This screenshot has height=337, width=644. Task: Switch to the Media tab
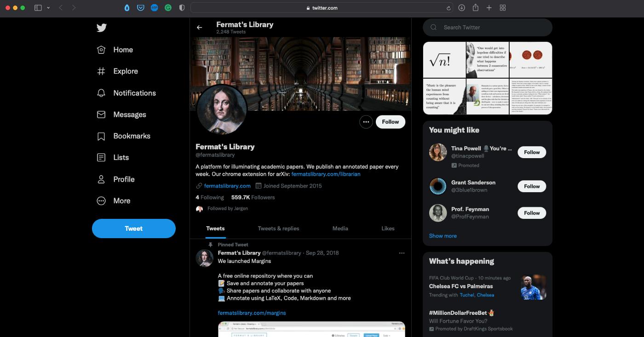(x=340, y=228)
